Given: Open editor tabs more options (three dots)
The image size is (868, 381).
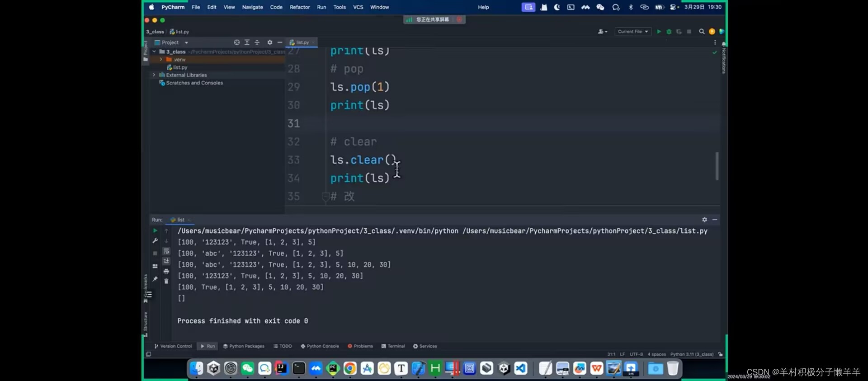Looking at the screenshot, I should (715, 42).
